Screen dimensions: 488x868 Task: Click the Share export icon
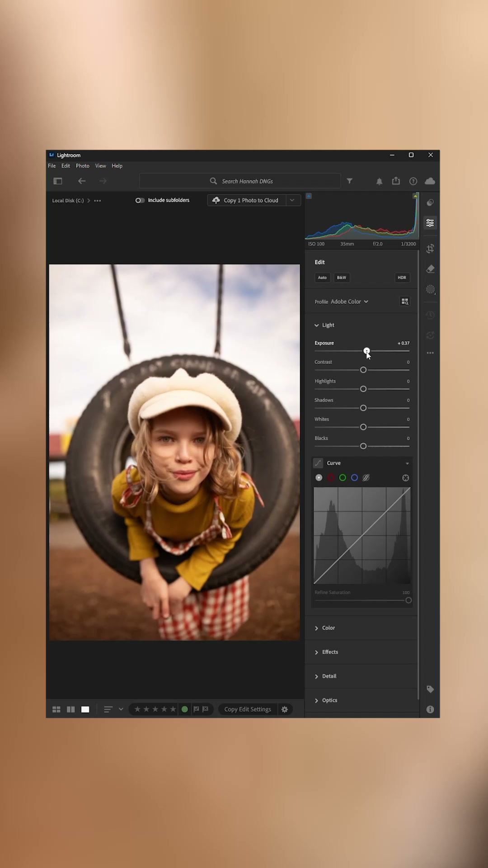[x=396, y=181]
